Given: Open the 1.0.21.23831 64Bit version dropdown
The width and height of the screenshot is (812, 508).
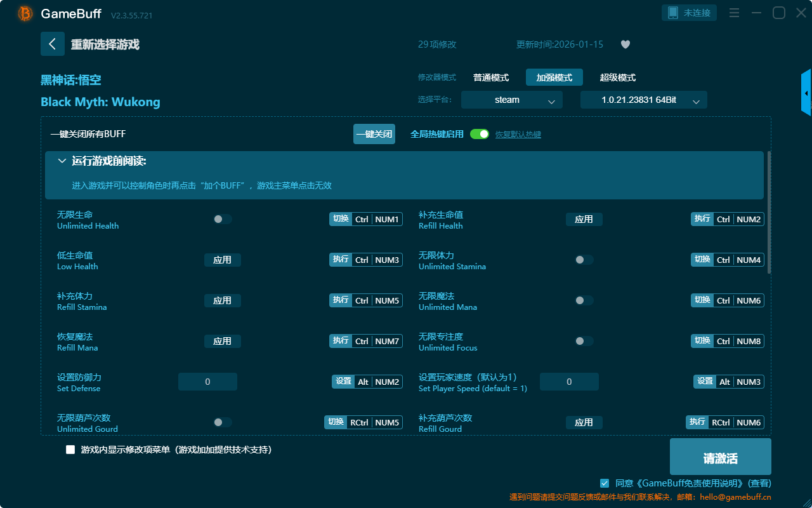Looking at the screenshot, I should pos(644,100).
